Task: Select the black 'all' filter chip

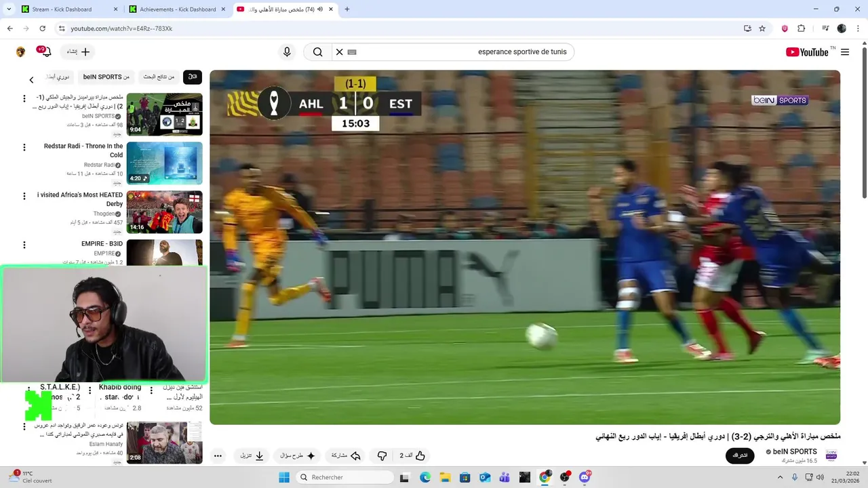Action: tap(193, 77)
